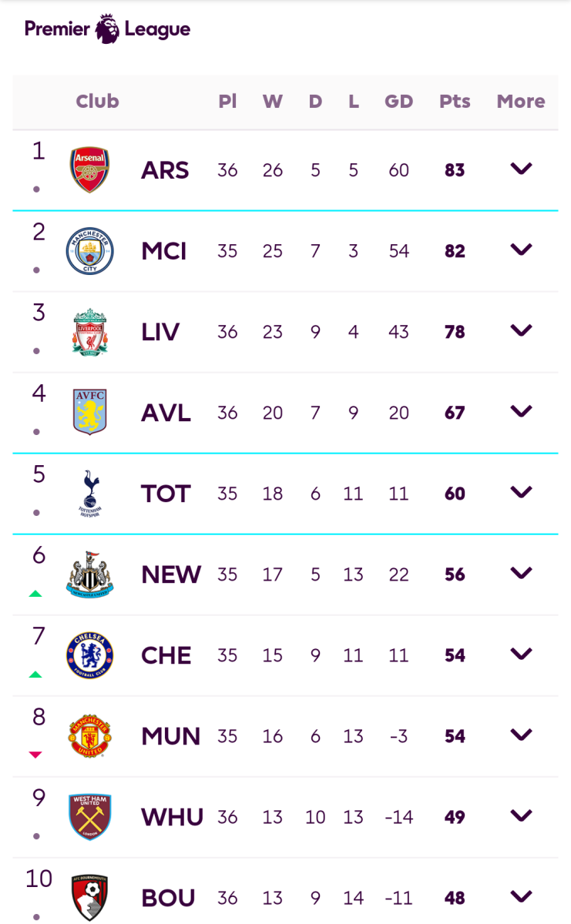Select the Newcastle United crest

point(90,574)
